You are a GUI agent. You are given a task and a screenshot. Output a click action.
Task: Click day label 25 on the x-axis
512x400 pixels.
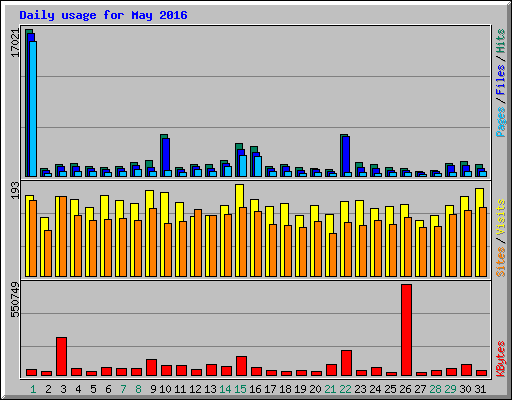(x=390, y=389)
